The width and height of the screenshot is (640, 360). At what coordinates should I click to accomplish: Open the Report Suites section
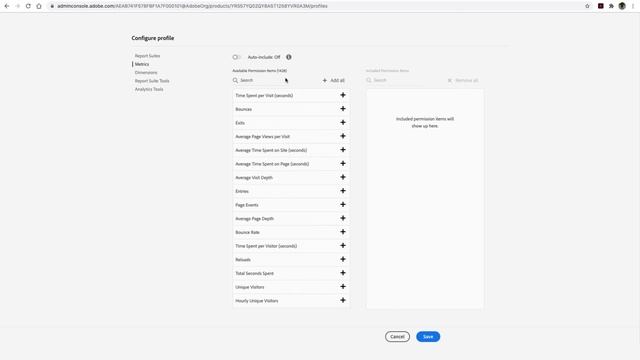click(x=147, y=56)
